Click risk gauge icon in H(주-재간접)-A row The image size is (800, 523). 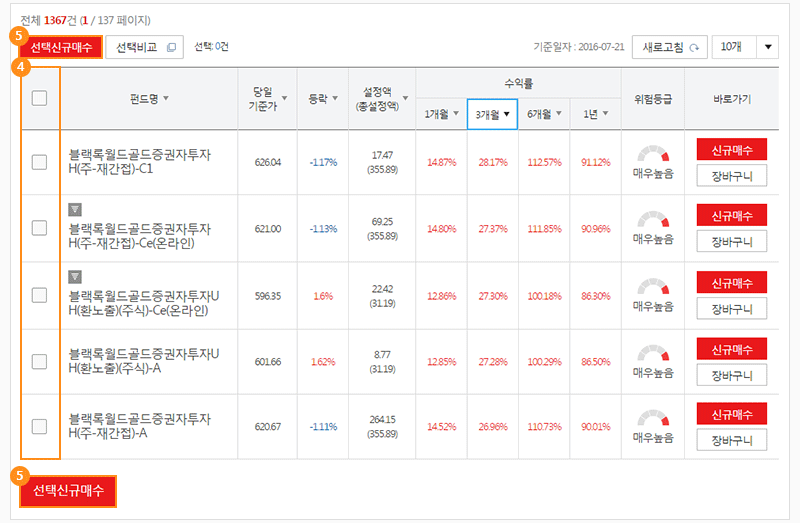tap(653, 418)
